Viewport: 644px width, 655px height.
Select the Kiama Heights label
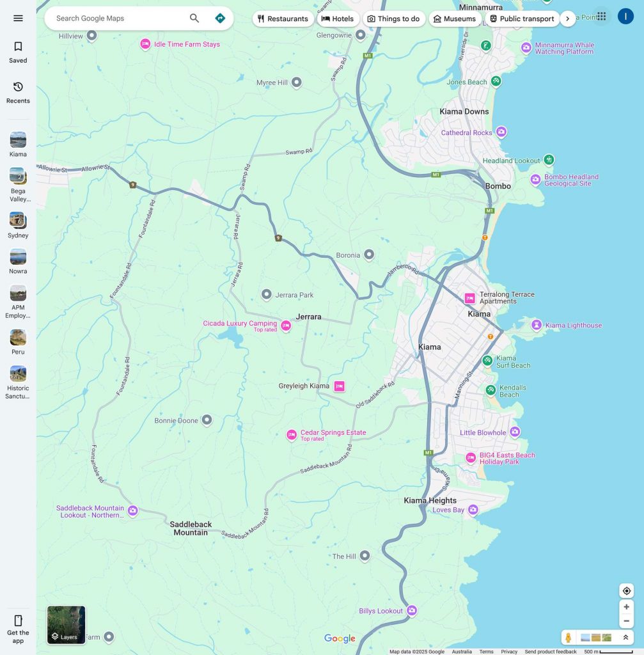pos(430,500)
